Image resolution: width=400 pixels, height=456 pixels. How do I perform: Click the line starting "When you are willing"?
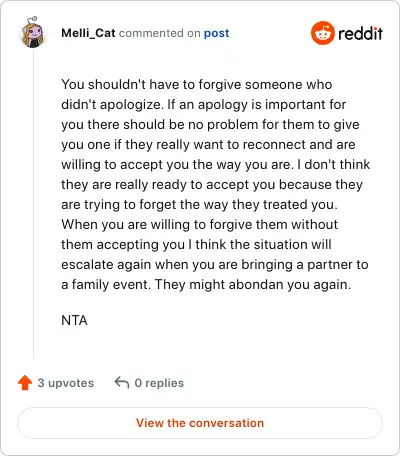pos(199,224)
